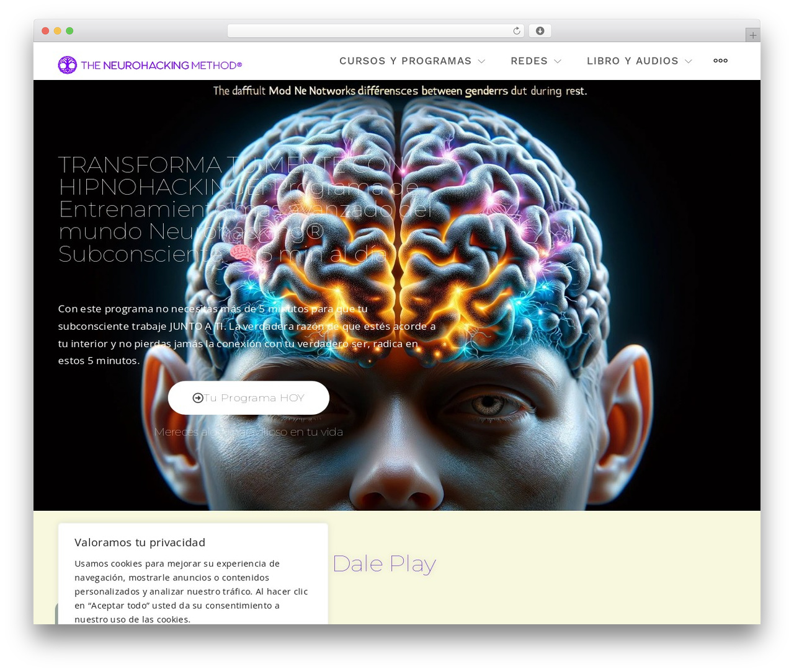The height and width of the screenshot is (672, 794).
Task: Click the Tu Programa HOY button
Action: click(248, 398)
